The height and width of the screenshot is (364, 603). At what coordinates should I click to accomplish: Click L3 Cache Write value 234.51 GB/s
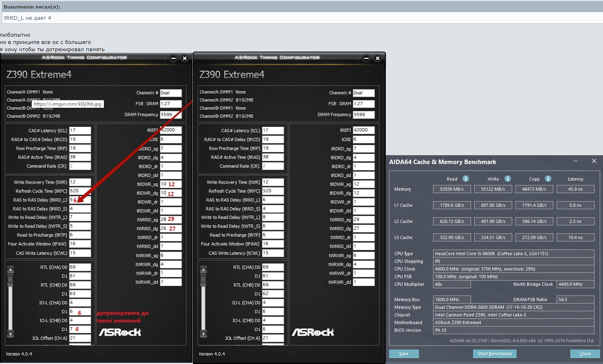[493, 237]
